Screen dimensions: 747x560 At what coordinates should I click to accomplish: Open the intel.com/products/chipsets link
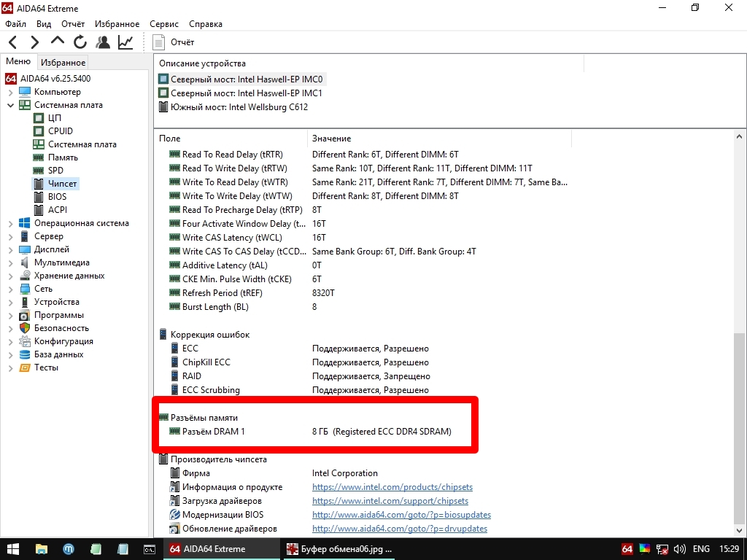point(392,487)
